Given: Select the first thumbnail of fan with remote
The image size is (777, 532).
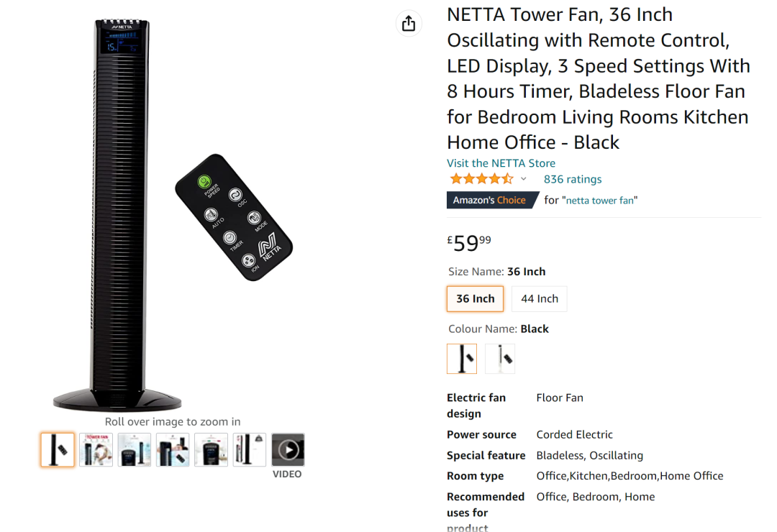Looking at the screenshot, I should (x=58, y=450).
